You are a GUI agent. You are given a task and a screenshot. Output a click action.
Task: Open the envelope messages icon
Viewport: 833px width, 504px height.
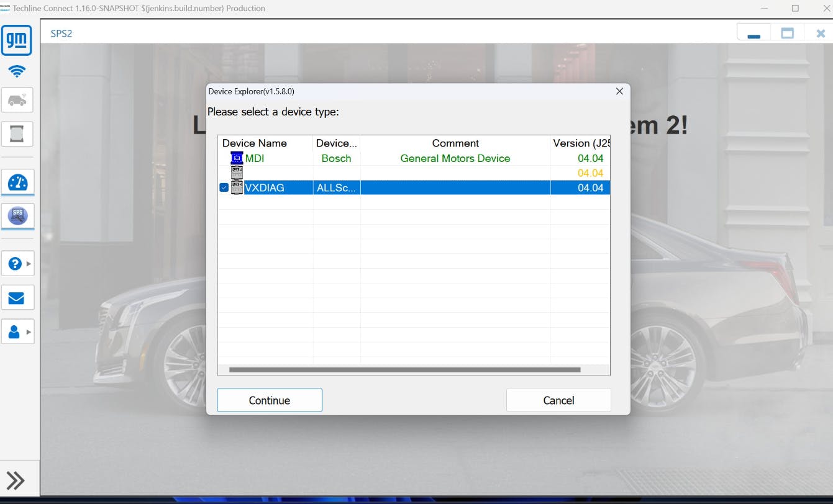(x=17, y=298)
